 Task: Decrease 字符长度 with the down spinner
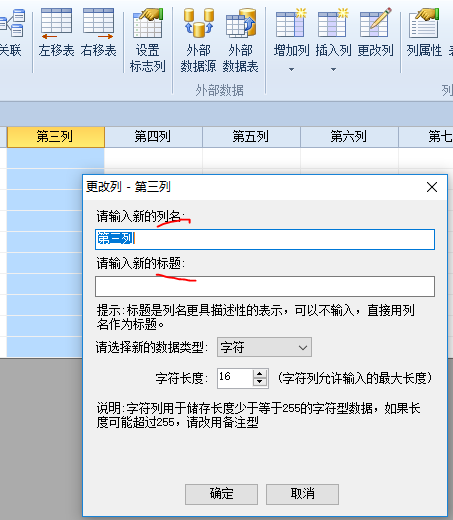(x=260, y=382)
